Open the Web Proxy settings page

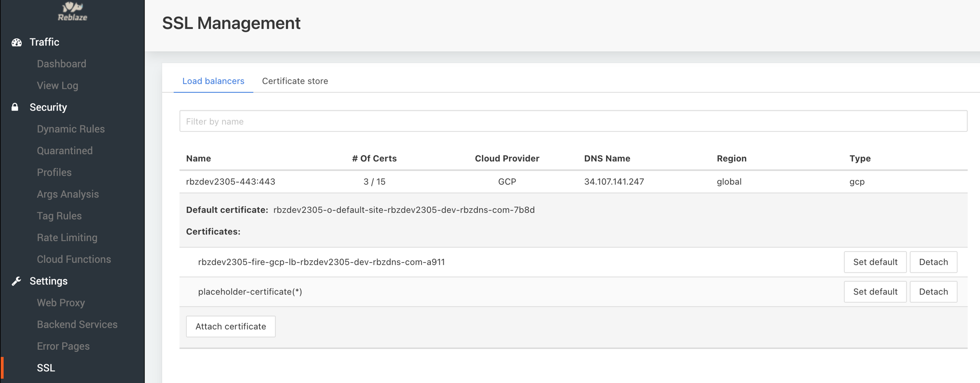pyautogui.click(x=61, y=303)
